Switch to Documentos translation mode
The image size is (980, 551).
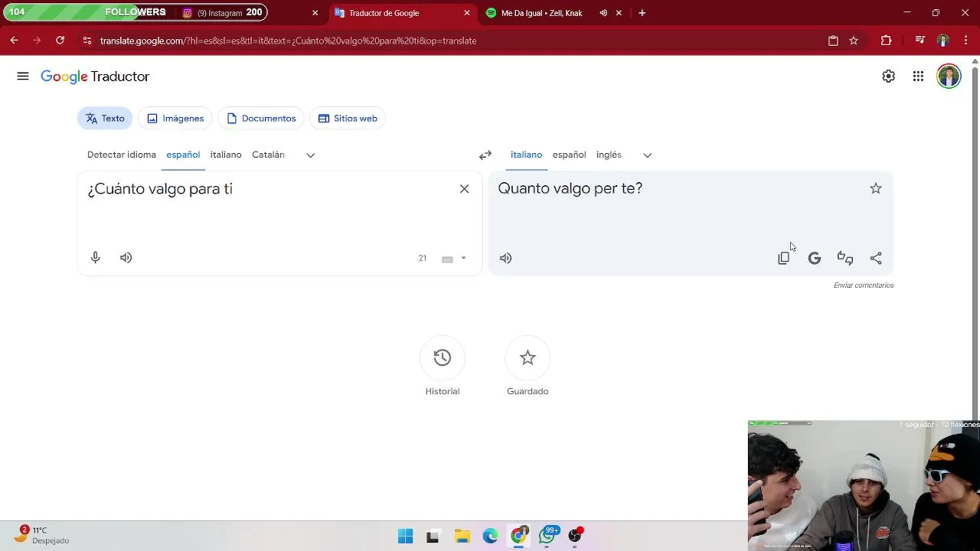pyautogui.click(x=261, y=119)
